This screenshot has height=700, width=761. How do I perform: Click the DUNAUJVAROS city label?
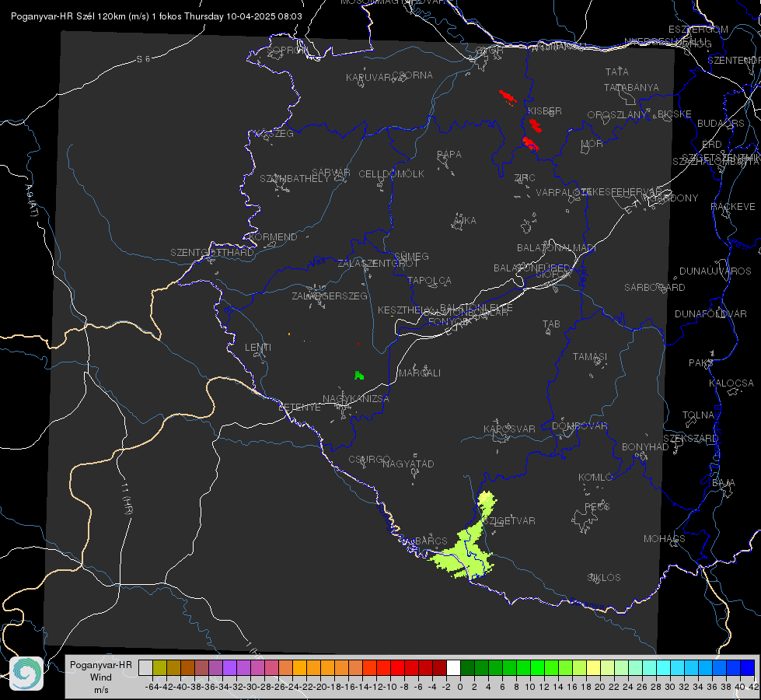715,271
